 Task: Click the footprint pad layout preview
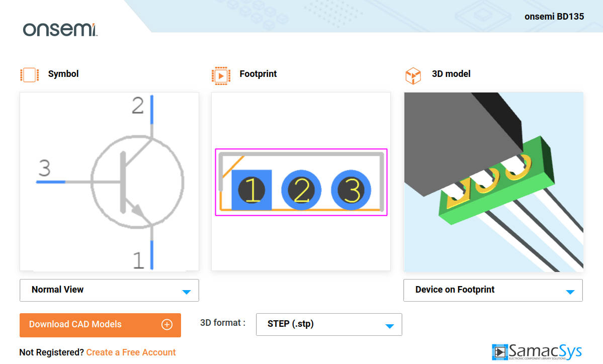point(301,181)
